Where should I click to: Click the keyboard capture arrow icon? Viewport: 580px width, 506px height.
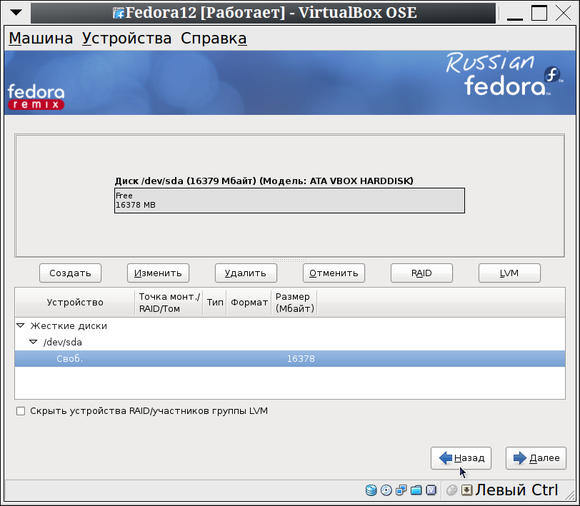click(467, 490)
